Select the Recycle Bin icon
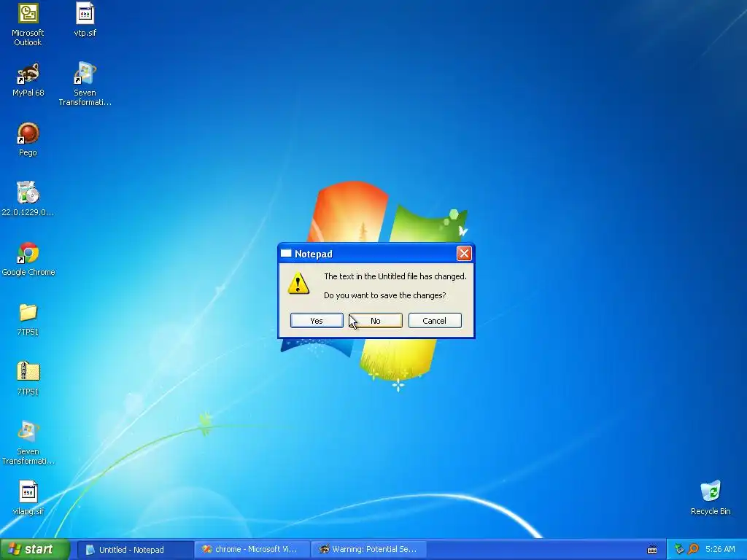This screenshot has width=747, height=560. coord(711,498)
